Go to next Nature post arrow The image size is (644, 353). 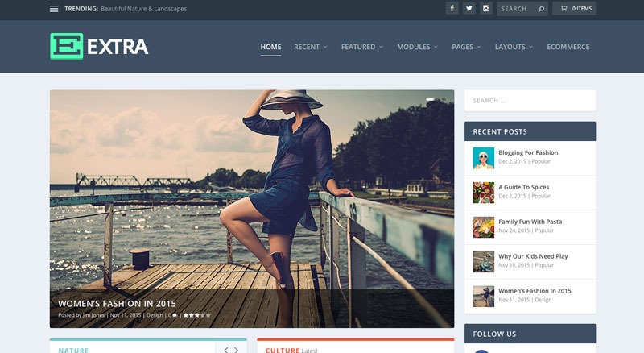[x=237, y=350]
